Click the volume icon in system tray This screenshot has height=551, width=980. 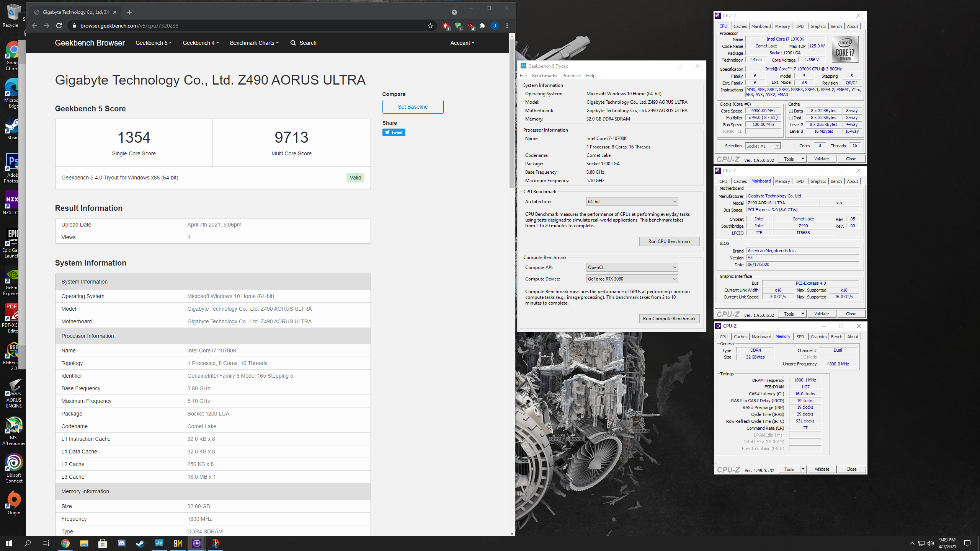(x=931, y=543)
